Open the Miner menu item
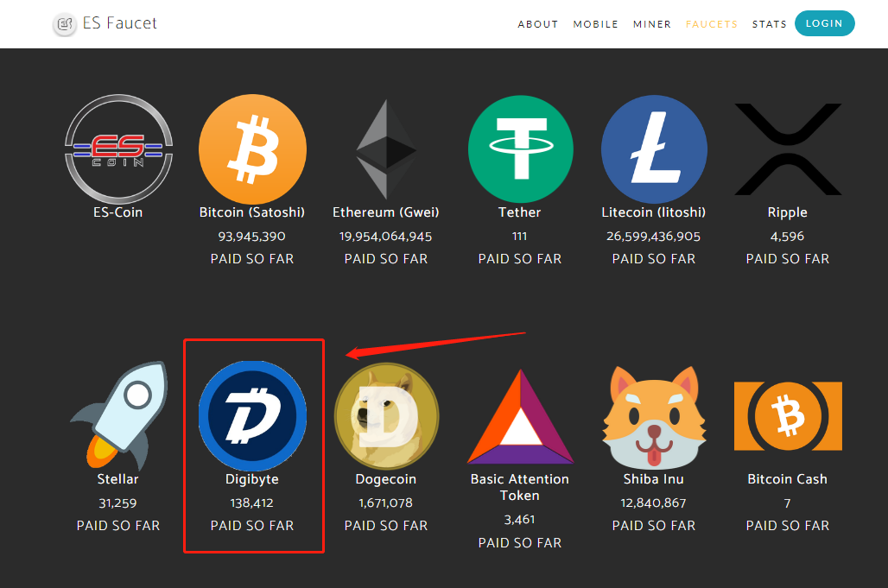This screenshot has width=888, height=588. pyautogui.click(x=652, y=24)
